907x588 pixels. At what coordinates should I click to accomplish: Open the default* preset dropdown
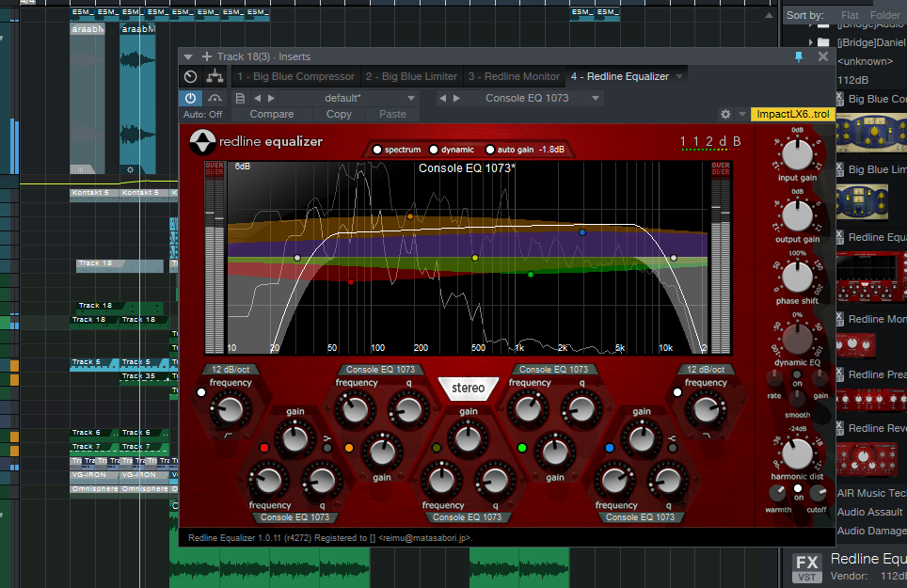(411, 98)
